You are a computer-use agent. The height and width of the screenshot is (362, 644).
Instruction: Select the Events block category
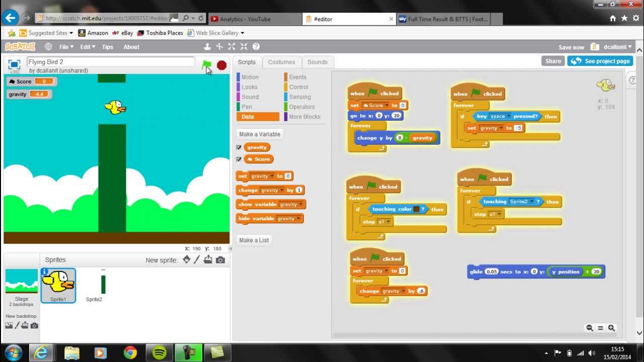coord(297,77)
